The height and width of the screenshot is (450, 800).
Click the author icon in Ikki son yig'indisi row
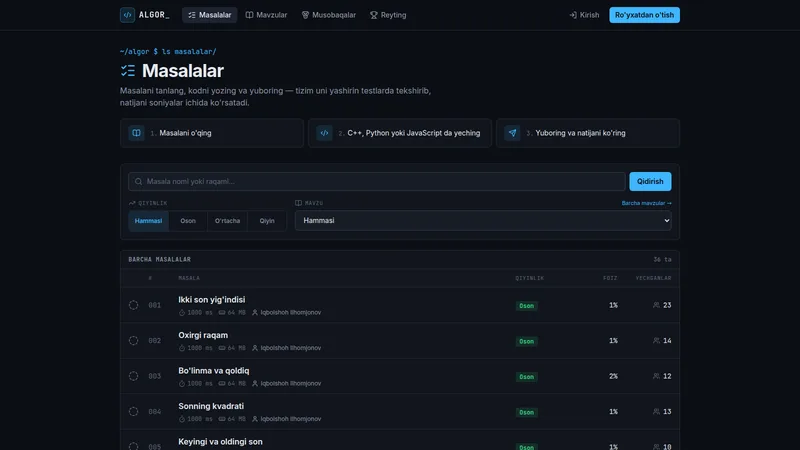255,312
